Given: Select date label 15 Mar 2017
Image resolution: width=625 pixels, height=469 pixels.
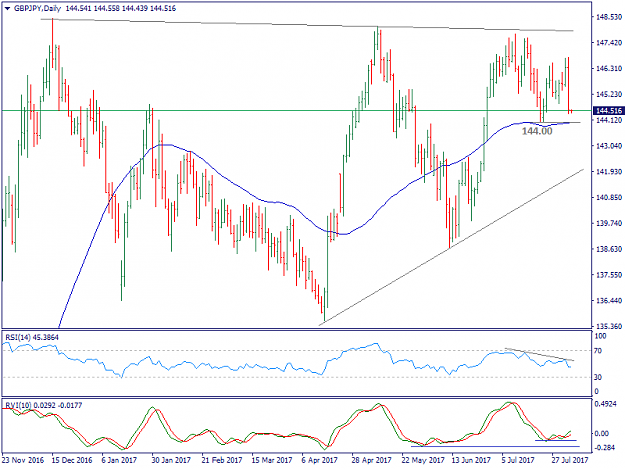Looking at the screenshot, I should coord(272,460).
